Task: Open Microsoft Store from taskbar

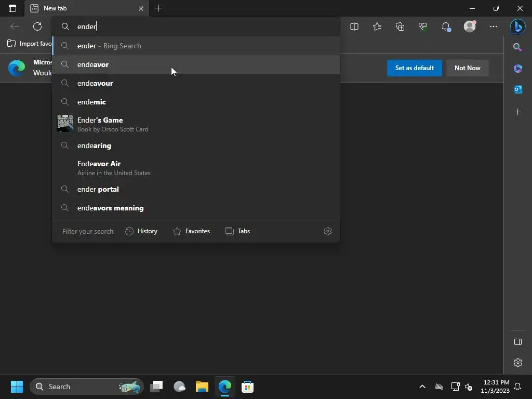Action: (x=247, y=387)
